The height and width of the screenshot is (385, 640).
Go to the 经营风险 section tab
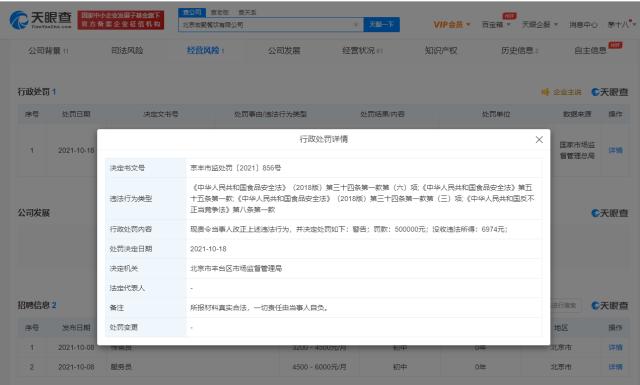tap(205, 50)
